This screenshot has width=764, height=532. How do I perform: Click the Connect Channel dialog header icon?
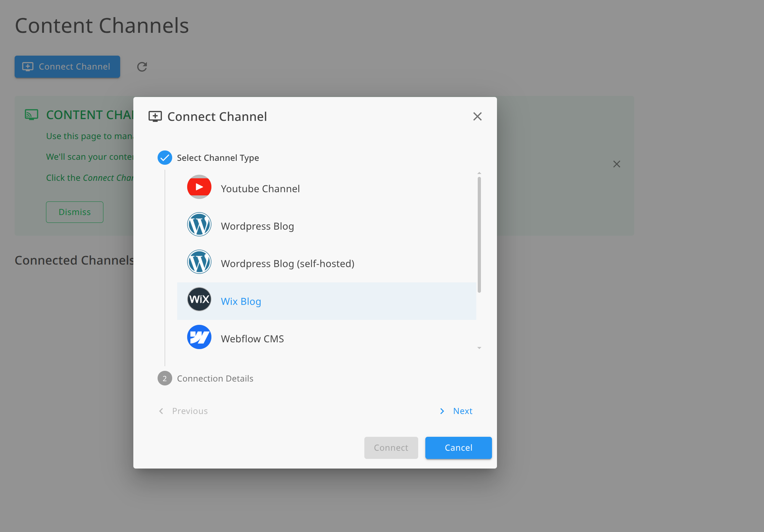click(155, 116)
